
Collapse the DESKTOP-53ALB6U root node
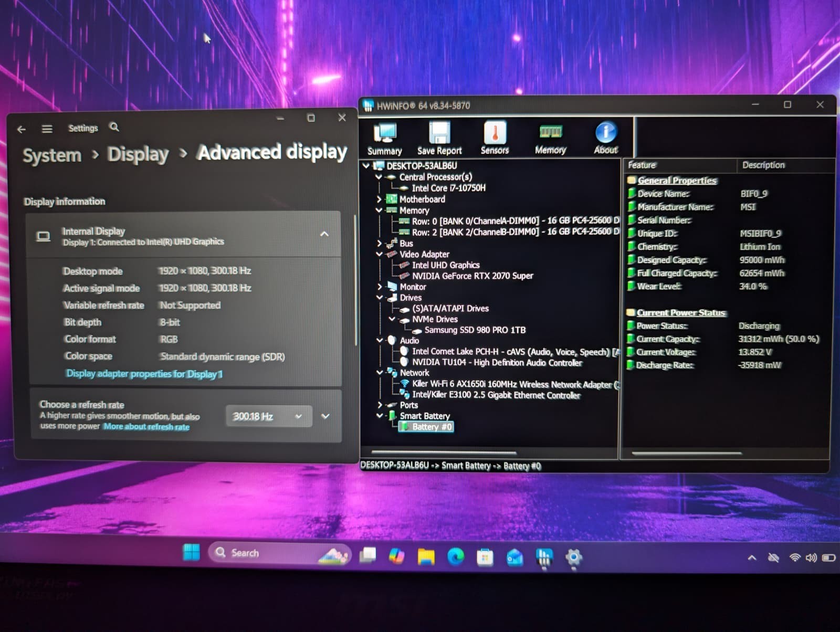click(x=366, y=165)
